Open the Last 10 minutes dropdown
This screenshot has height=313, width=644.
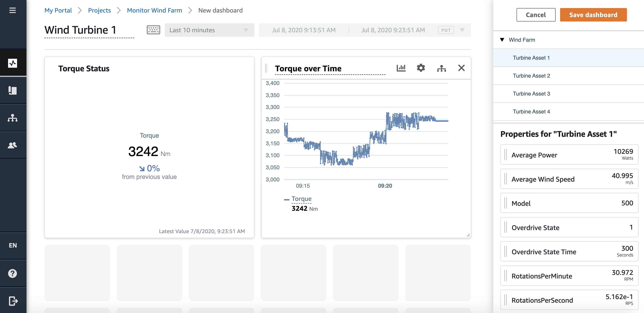pos(209,30)
